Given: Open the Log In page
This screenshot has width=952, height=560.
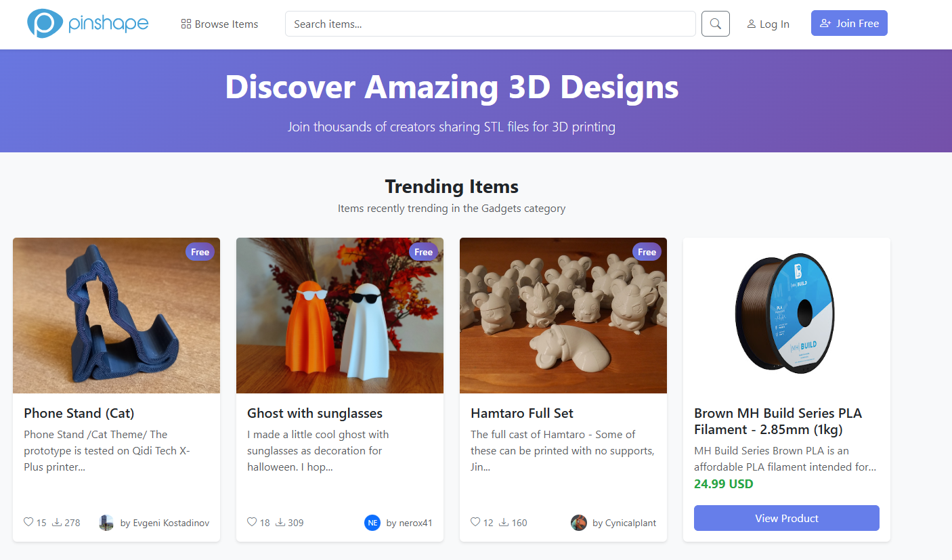Looking at the screenshot, I should pyautogui.click(x=768, y=24).
